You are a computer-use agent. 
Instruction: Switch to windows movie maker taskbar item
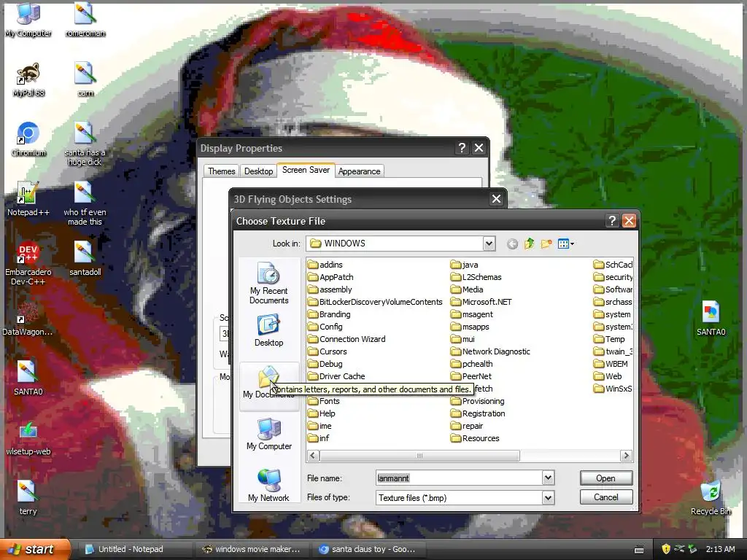252,549
